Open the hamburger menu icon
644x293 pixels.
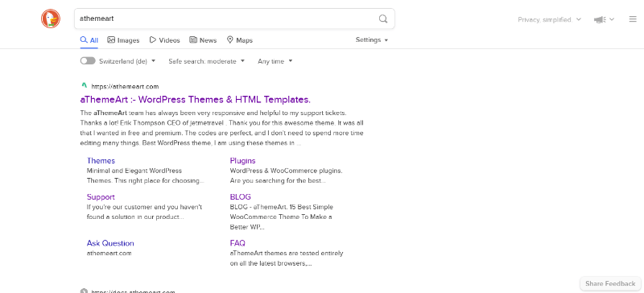(x=633, y=19)
